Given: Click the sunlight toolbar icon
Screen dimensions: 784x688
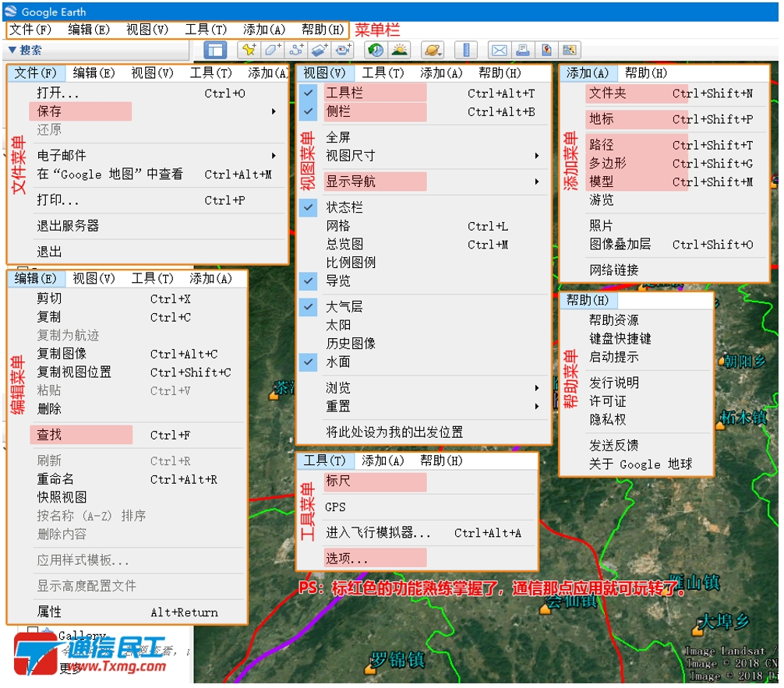Looking at the screenshot, I should pyautogui.click(x=400, y=50).
